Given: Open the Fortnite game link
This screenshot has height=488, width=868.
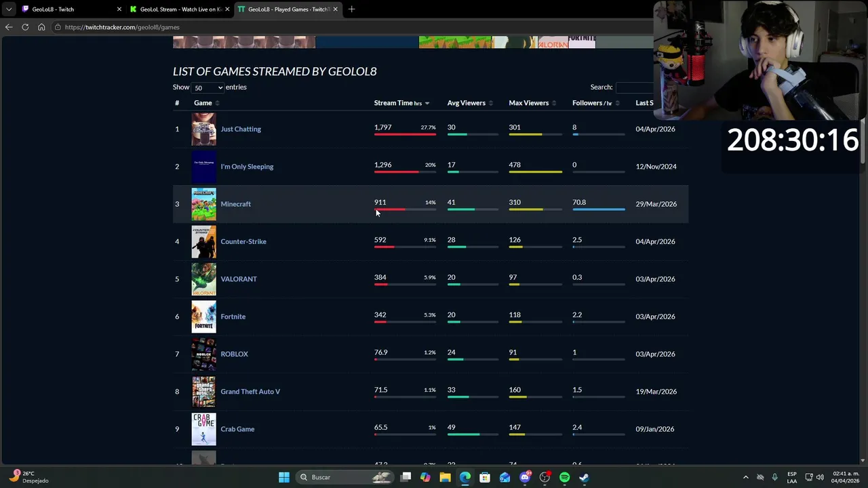Looking at the screenshot, I should [233, 317].
